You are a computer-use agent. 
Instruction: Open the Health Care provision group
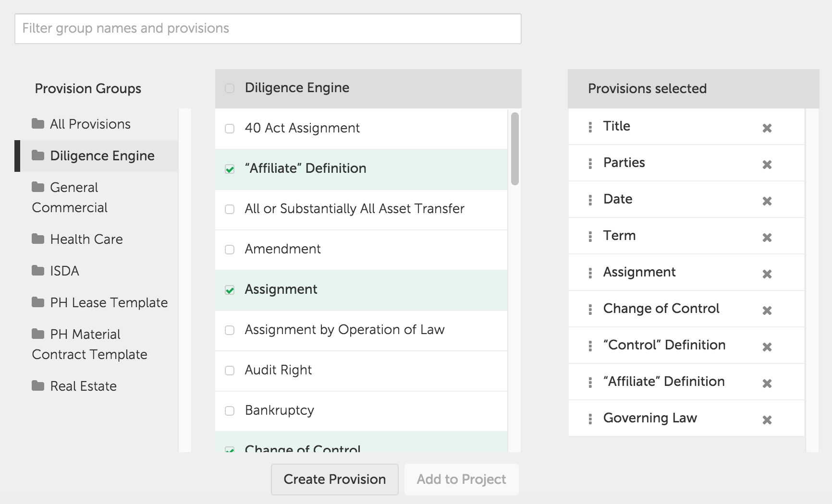97,240
